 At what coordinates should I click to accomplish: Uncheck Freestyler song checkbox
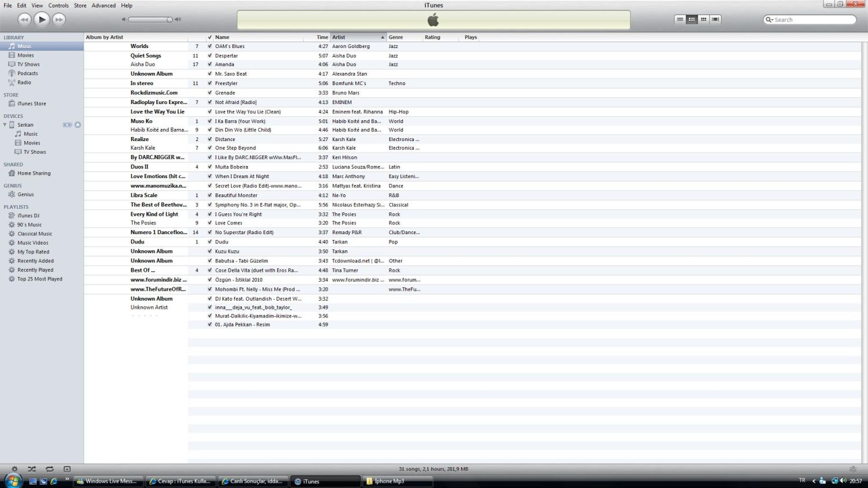[209, 83]
